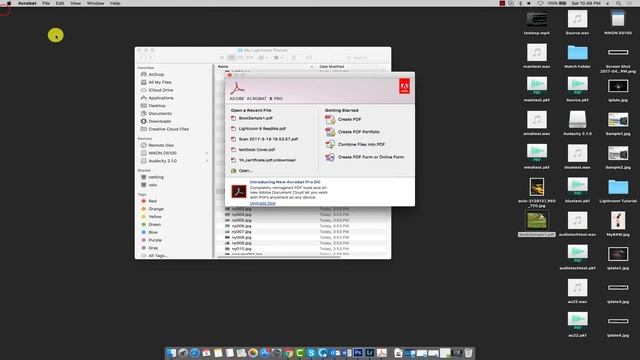The height and width of the screenshot is (360, 640).
Task: Open the View menu
Action: [76, 3]
